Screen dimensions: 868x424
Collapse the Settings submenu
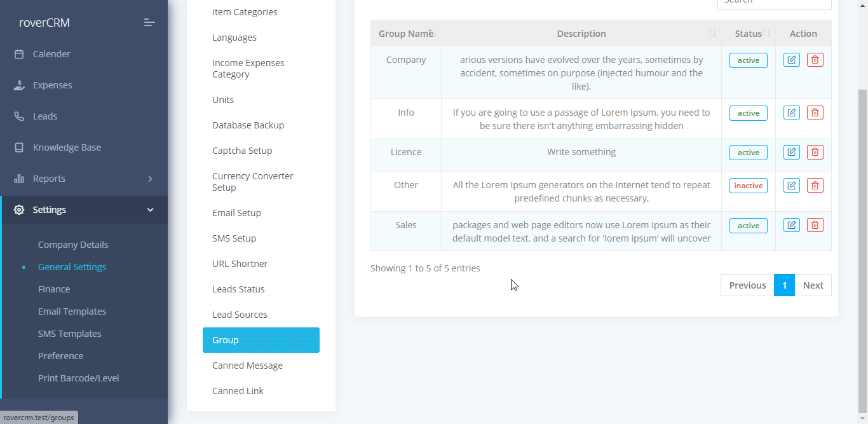coord(150,210)
